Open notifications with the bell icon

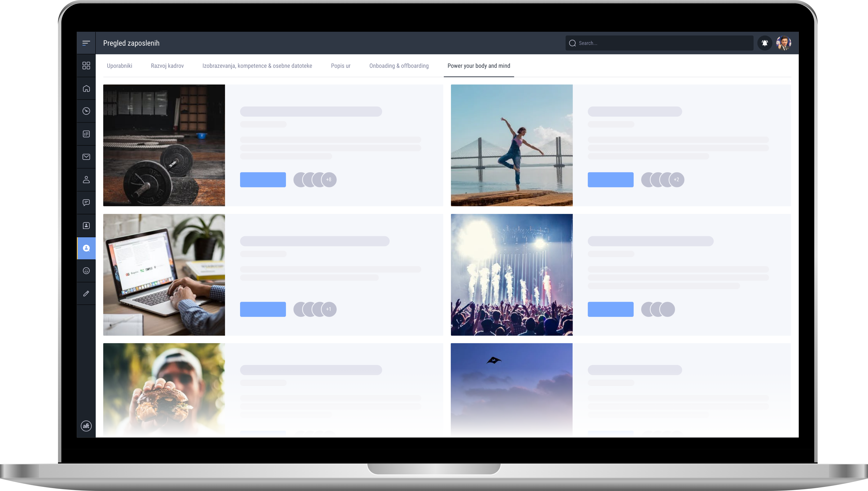point(765,43)
